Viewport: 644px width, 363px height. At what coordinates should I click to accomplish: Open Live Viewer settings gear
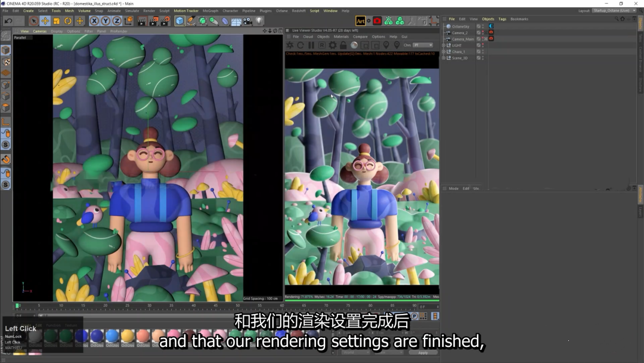tap(333, 45)
